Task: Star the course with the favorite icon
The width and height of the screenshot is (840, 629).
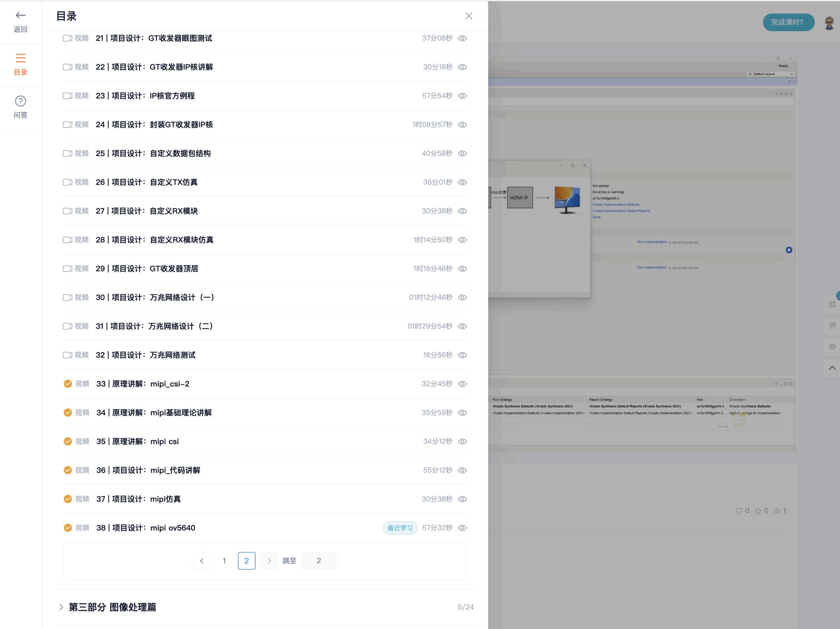Action: [x=759, y=510]
